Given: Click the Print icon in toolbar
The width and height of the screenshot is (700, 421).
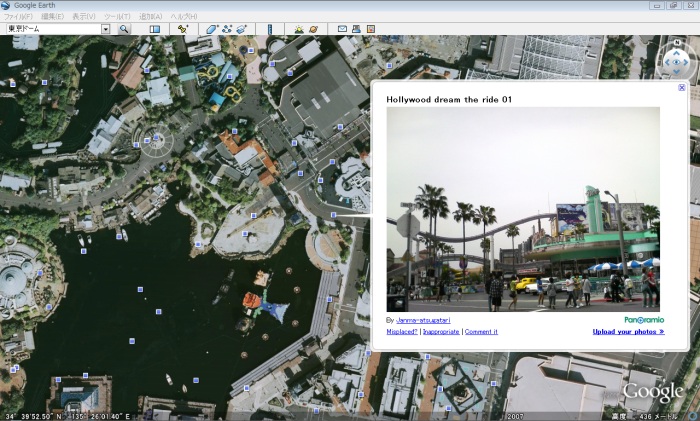Looking at the screenshot, I should tap(356, 29).
